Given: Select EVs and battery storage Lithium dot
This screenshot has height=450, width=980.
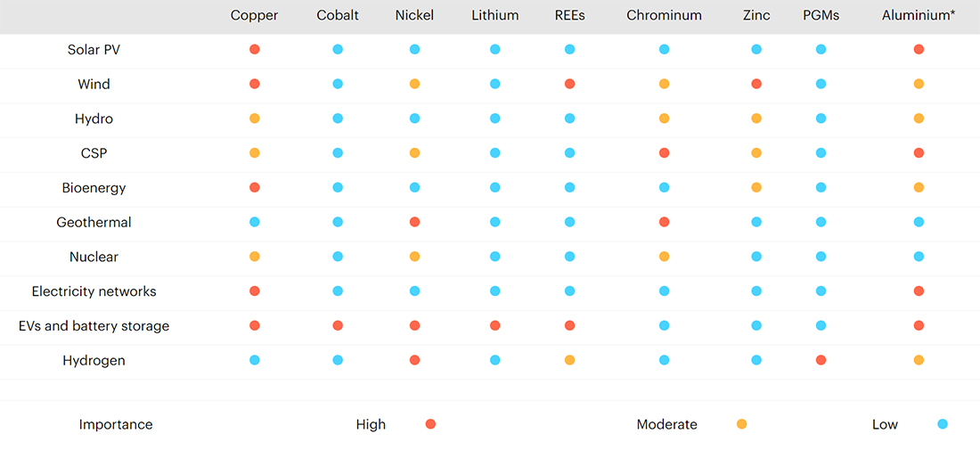Looking at the screenshot, I should (495, 325).
